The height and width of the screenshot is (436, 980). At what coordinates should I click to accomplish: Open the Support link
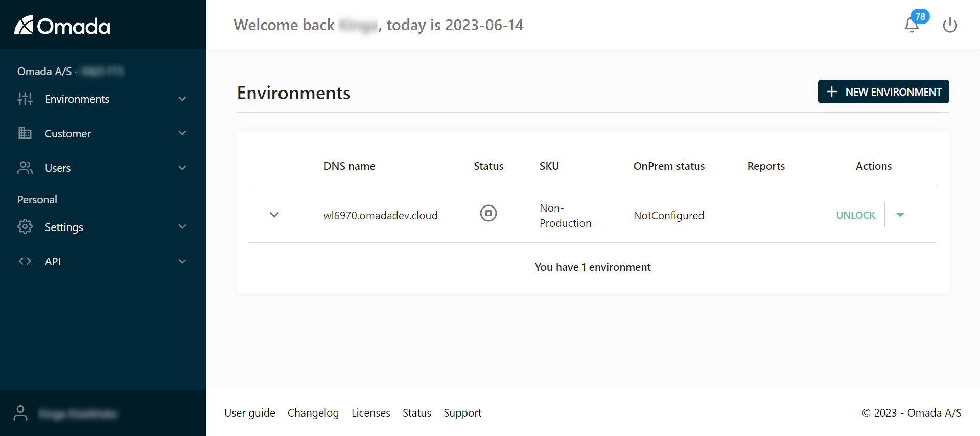pos(462,413)
